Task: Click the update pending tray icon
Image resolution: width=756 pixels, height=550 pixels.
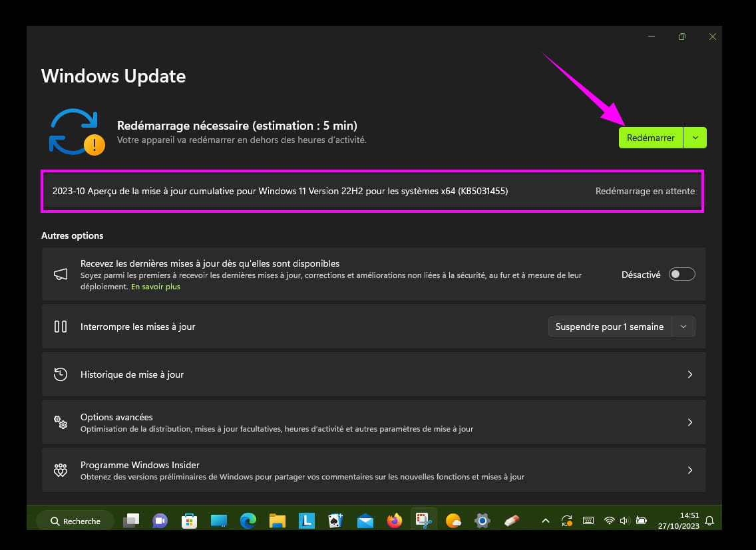Action: pos(567,521)
